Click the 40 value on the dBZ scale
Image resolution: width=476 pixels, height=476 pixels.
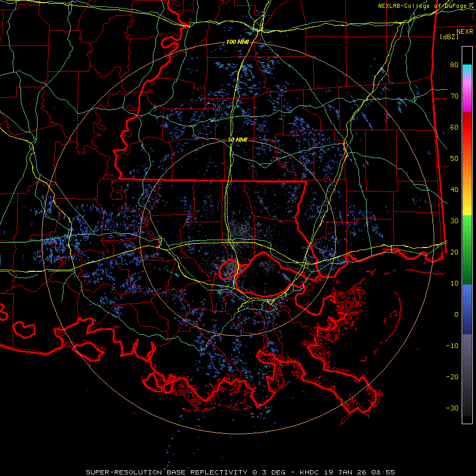point(454,190)
